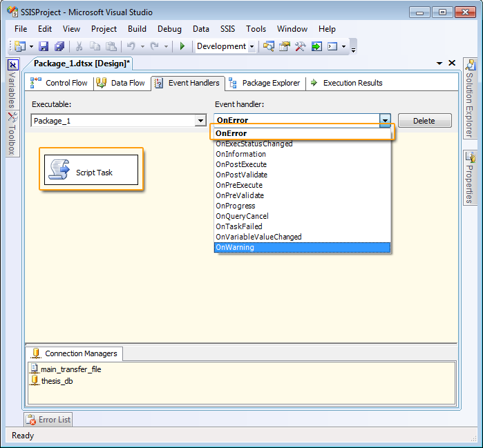Open the Data menu

pos(201,29)
